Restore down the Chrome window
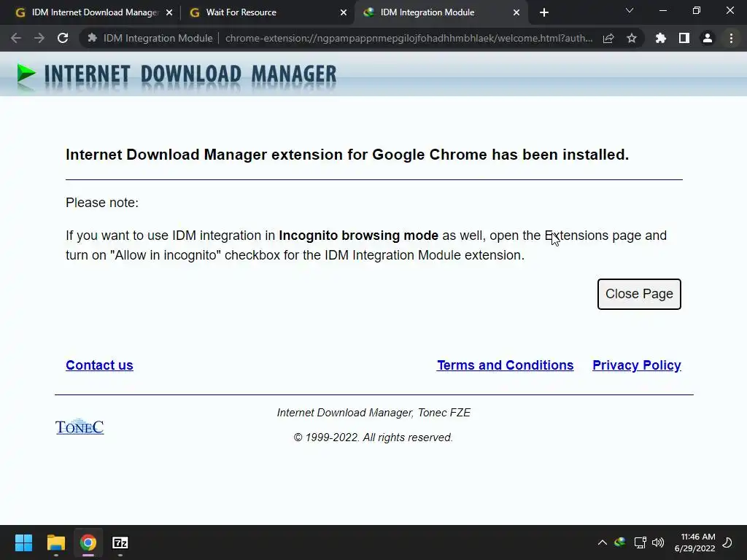Image resolution: width=747 pixels, height=560 pixels. (x=697, y=10)
